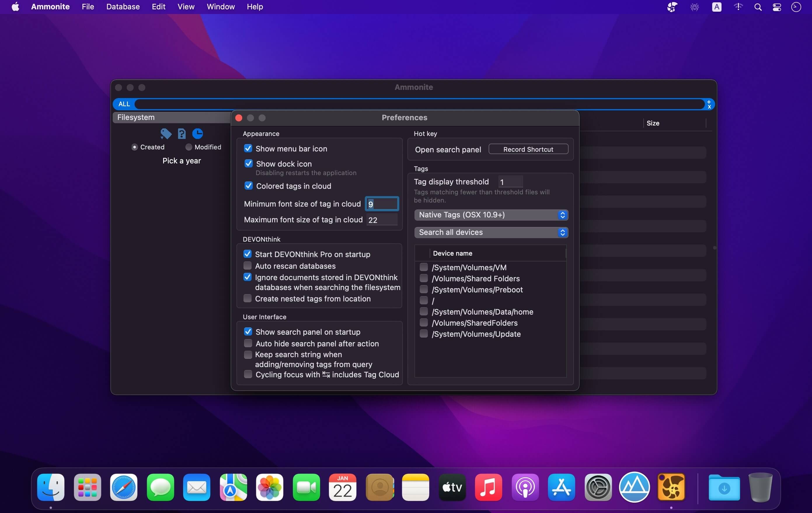Open Podcasts from the dock

pos(525,487)
